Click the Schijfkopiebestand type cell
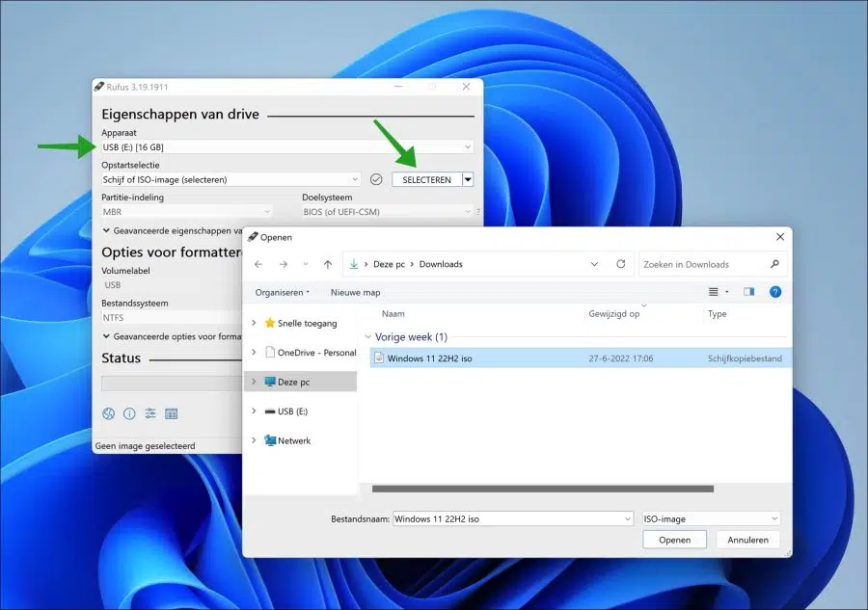 (x=745, y=358)
